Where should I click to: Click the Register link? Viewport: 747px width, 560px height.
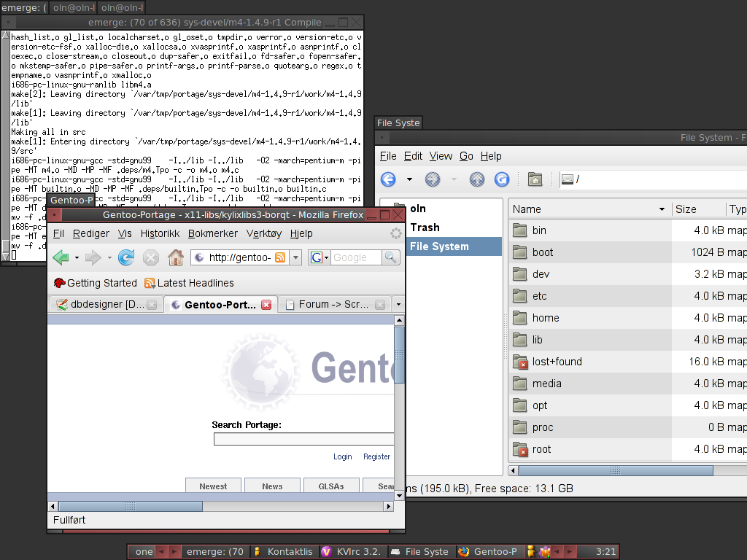(377, 456)
